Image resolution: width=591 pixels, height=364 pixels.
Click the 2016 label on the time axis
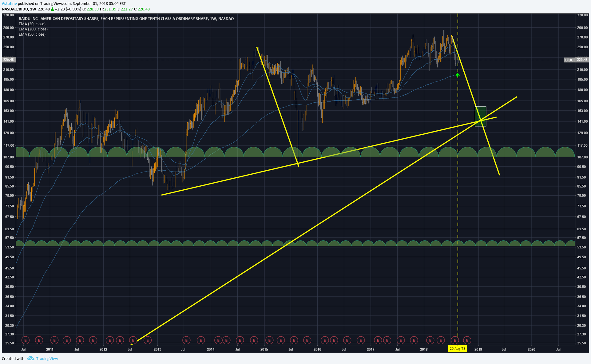pos(317,349)
